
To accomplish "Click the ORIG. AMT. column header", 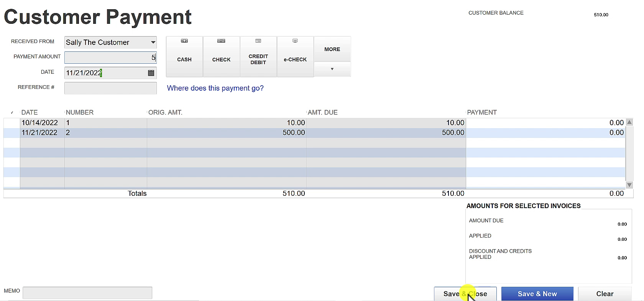I will pyautogui.click(x=165, y=112).
